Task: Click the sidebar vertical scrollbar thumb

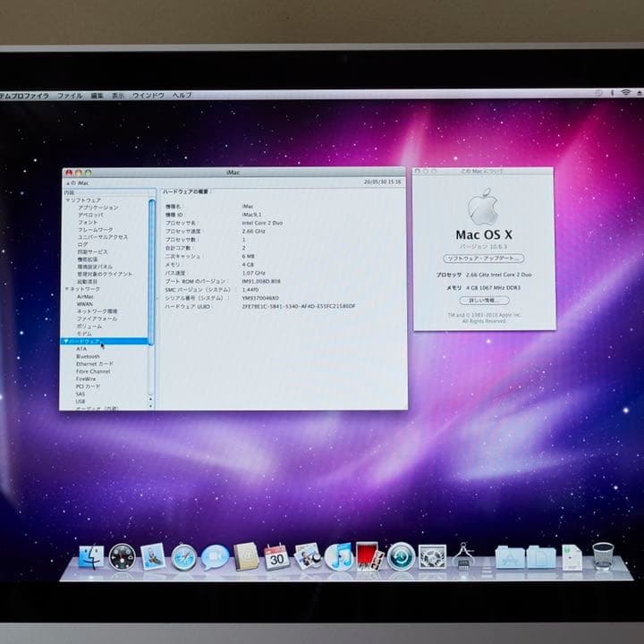Action: click(x=151, y=272)
